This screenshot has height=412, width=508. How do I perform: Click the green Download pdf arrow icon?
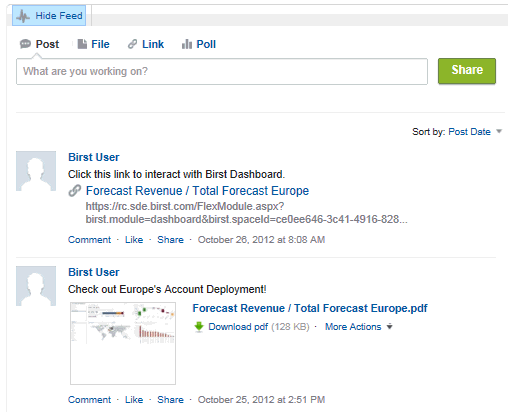[199, 327]
